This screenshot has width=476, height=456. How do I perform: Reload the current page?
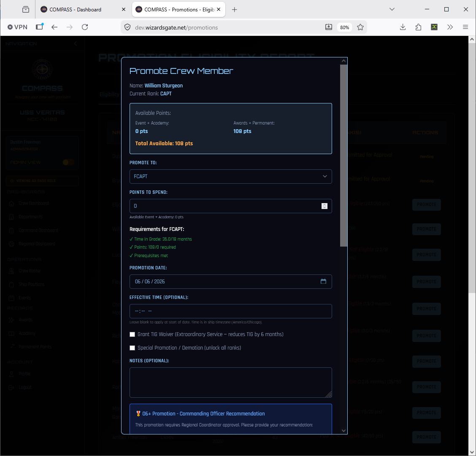pyautogui.click(x=85, y=27)
